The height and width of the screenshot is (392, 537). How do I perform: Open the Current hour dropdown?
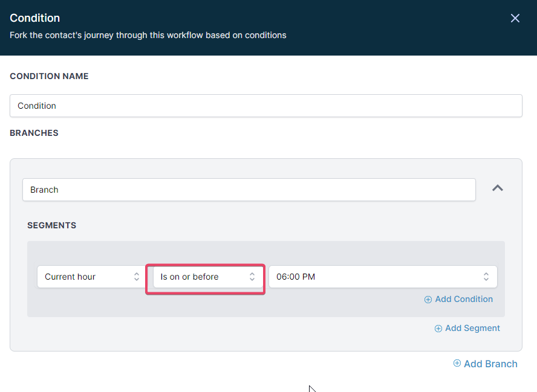(x=85, y=277)
